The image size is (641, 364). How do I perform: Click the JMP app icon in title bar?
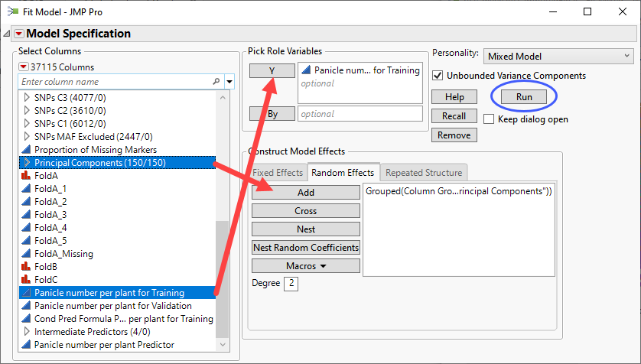(x=10, y=11)
